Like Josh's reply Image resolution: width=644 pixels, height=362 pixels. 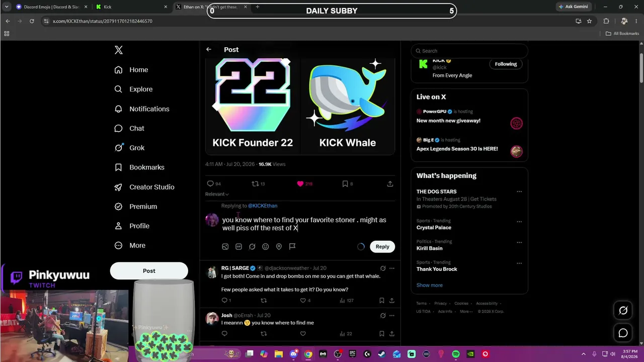pos(303,334)
